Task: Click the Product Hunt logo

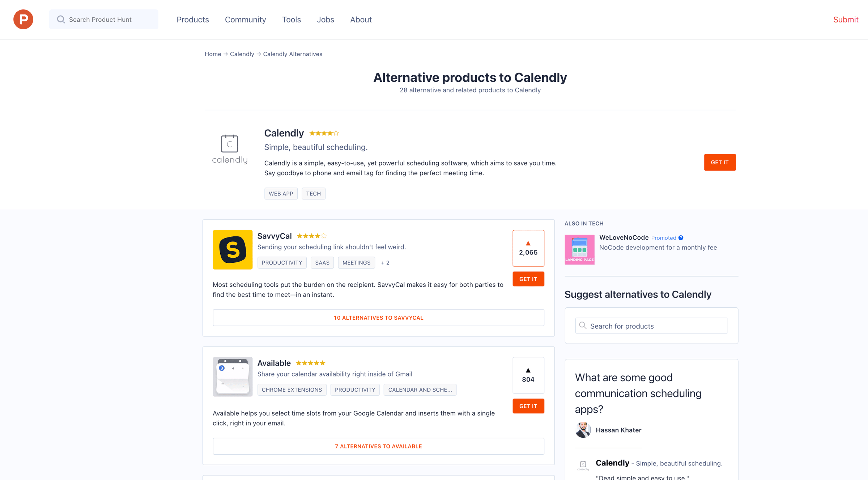Action: tap(23, 20)
